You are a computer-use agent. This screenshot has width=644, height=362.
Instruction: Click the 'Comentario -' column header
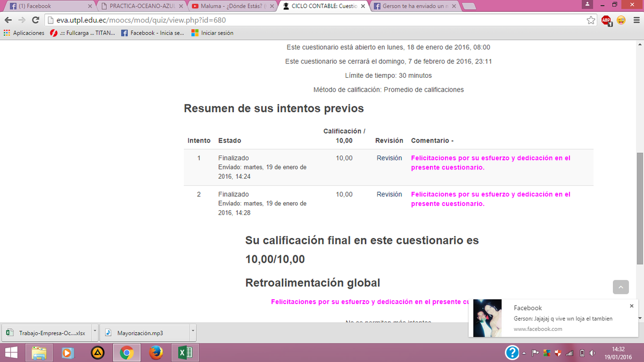click(x=433, y=141)
